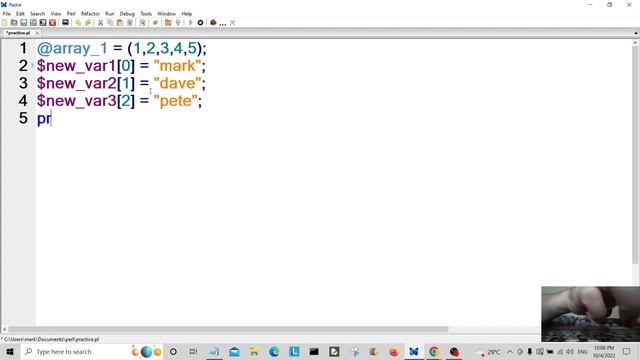Click the red close-file toolbar icon
The height and width of the screenshot is (360, 640).
tap(52, 23)
